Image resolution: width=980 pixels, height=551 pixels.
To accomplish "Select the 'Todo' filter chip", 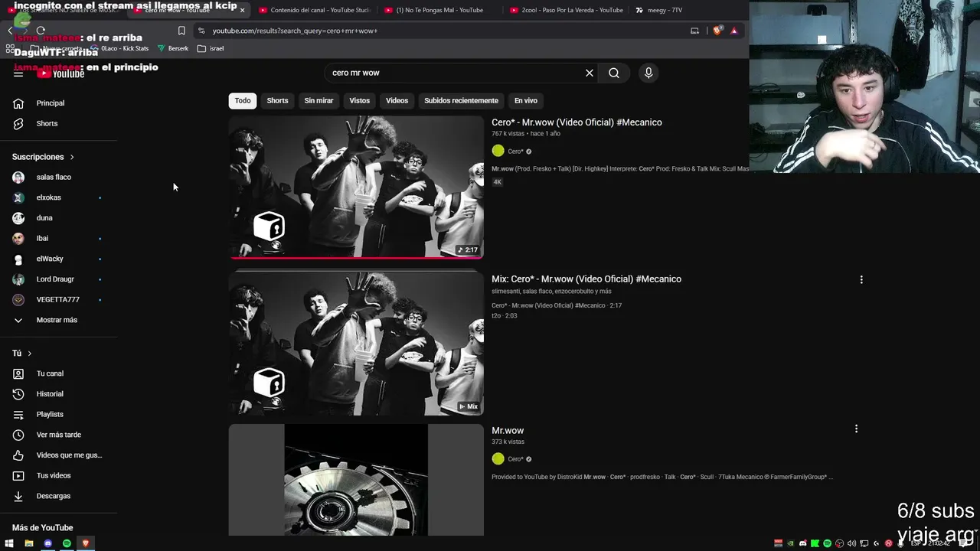I will pyautogui.click(x=243, y=100).
